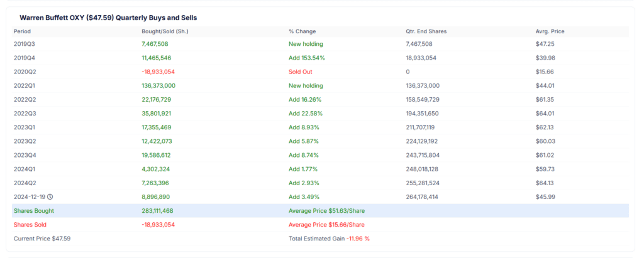Screen dimensions: 644x258
Task: Click the quarter-end shares value 194,351,650
Action: pyautogui.click(x=423, y=114)
